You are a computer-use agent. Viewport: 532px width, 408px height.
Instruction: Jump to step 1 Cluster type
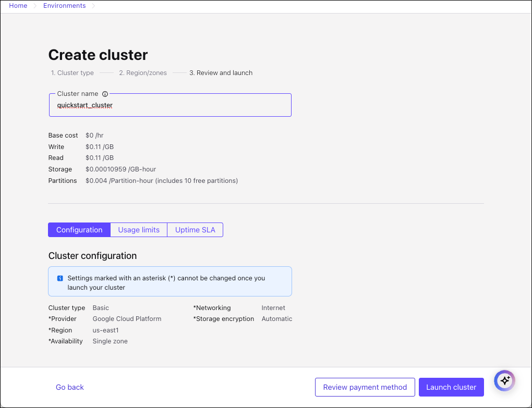[72, 73]
